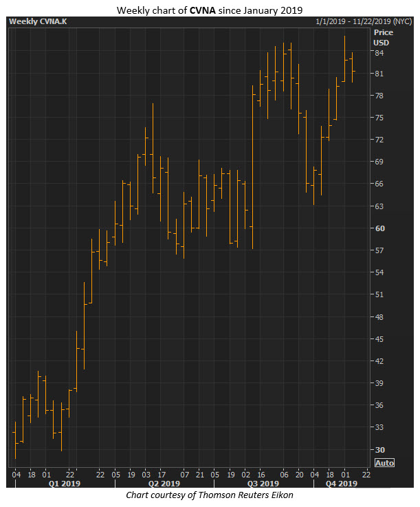Select the 57 price axis value
This screenshot has width=420, height=507.
tap(379, 250)
